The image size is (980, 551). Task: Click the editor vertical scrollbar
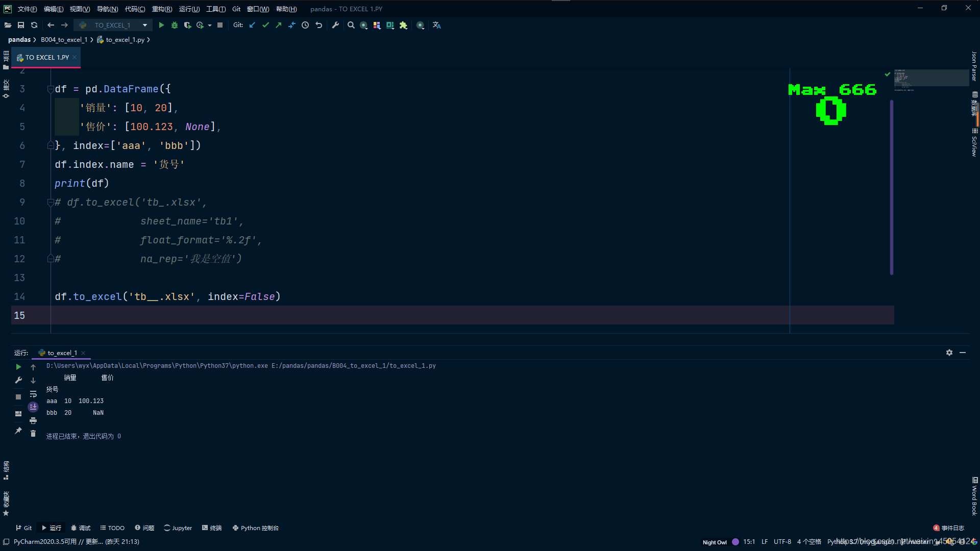[892, 187]
